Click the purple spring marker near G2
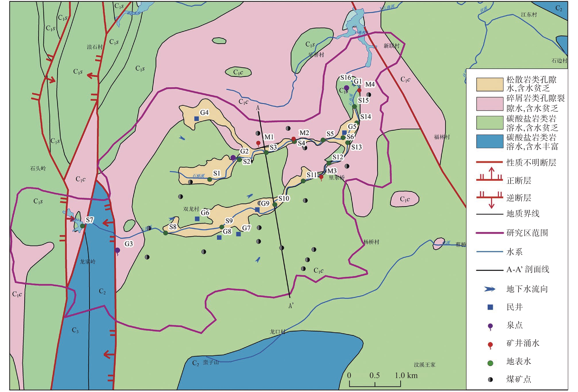This screenshot has width=578, height=392. coord(233,158)
